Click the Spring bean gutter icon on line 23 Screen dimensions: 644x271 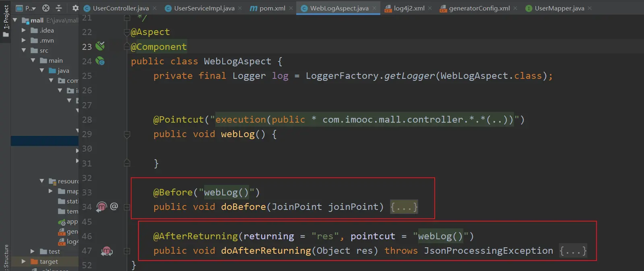coord(100,46)
